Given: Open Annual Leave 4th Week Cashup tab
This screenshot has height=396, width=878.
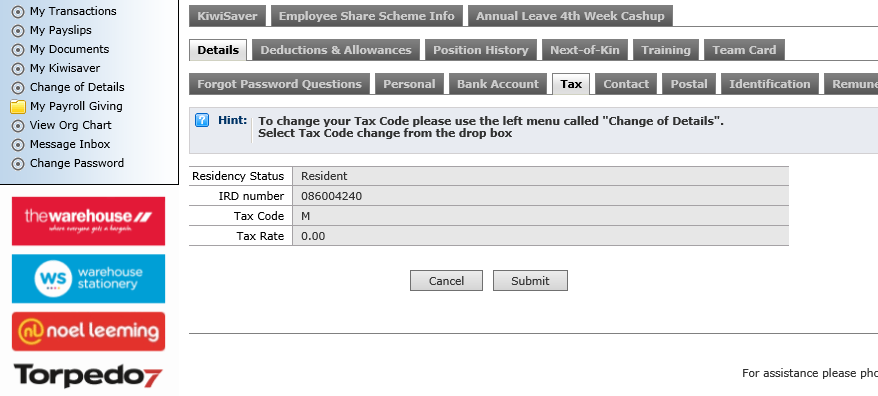Looking at the screenshot, I should coord(570,16).
